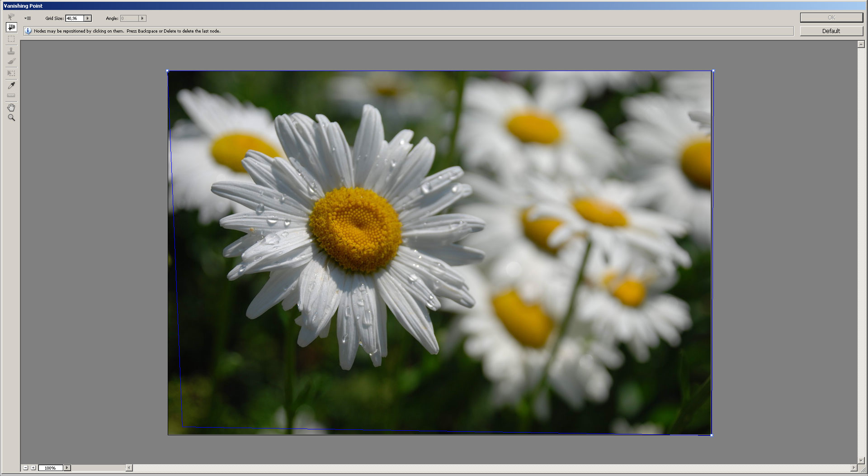868x476 pixels.
Task: Click the Grid Size input field
Action: [75, 19]
